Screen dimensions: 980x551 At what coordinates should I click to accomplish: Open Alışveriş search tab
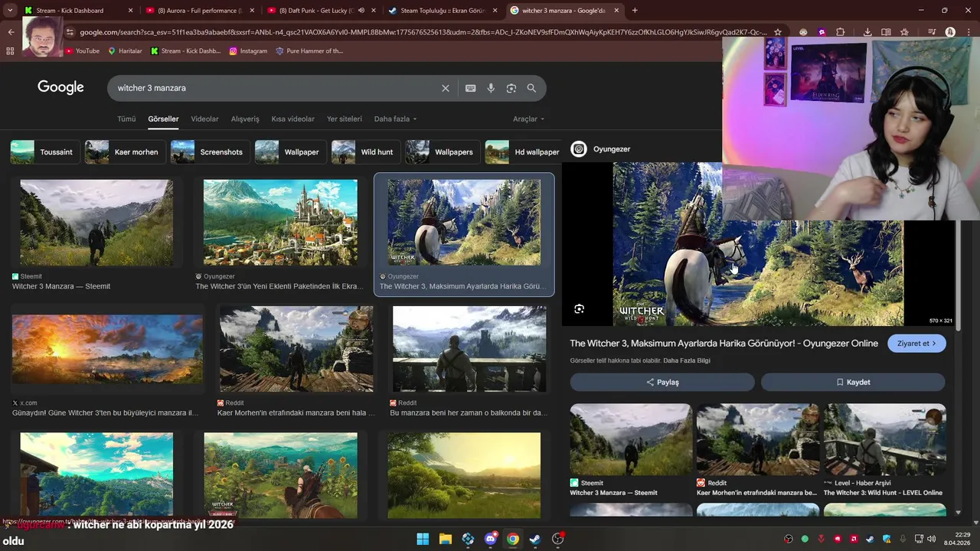click(x=245, y=119)
